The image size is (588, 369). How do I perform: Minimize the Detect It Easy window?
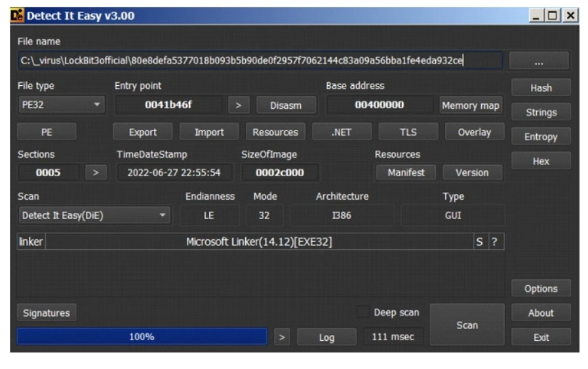[x=536, y=16]
